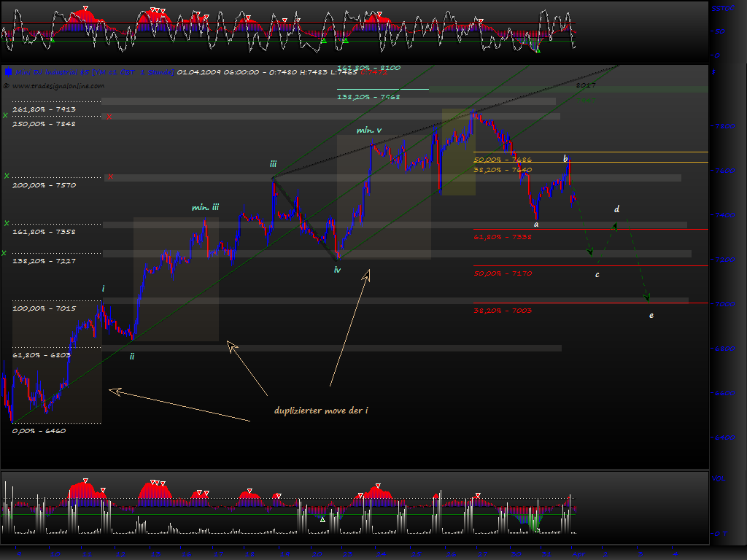Click the H:7483 high value

coord(314,72)
